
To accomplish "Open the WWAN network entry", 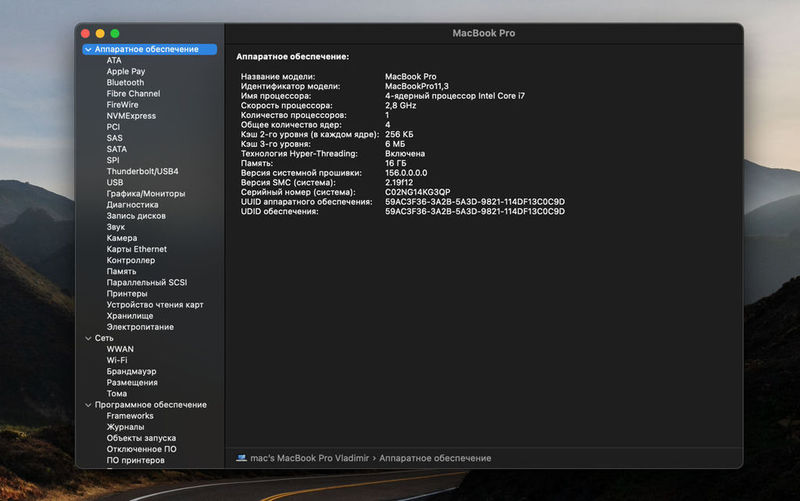I will (x=120, y=349).
